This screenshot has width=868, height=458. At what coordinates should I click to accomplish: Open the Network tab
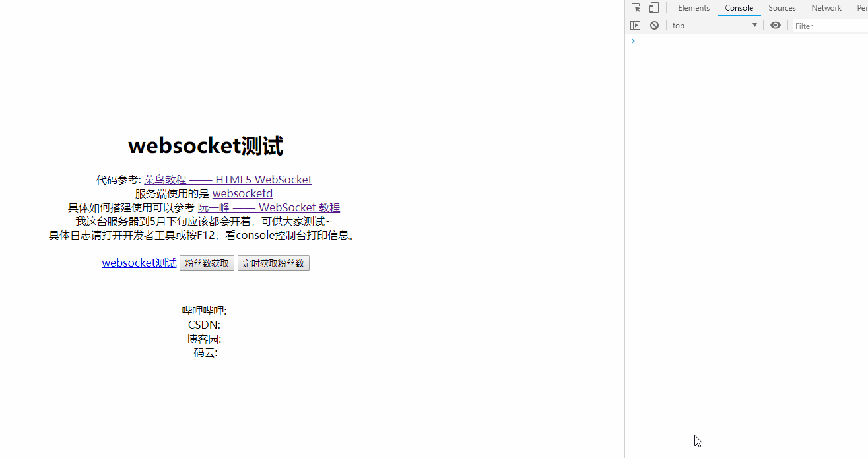pyautogui.click(x=826, y=8)
